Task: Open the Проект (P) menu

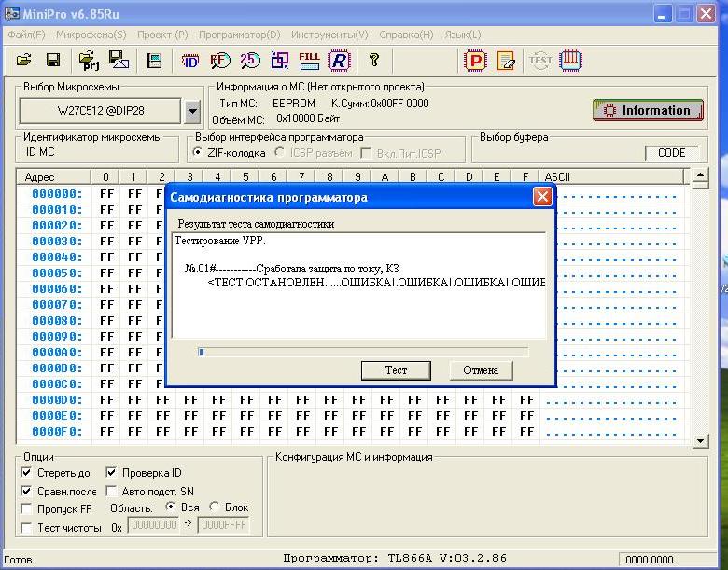Action: (x=162, y=35)
